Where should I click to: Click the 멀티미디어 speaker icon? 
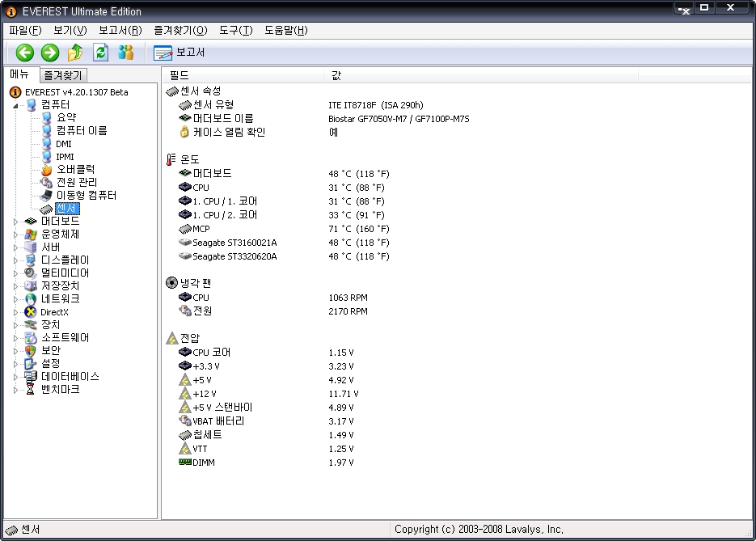(31, 273)
